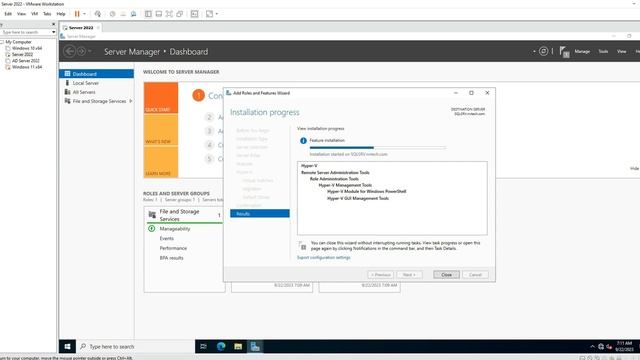Screen dimensions: 640x360
Task: Open Microsoft Edge from the taskbar
Action: (x=221, y=347)
